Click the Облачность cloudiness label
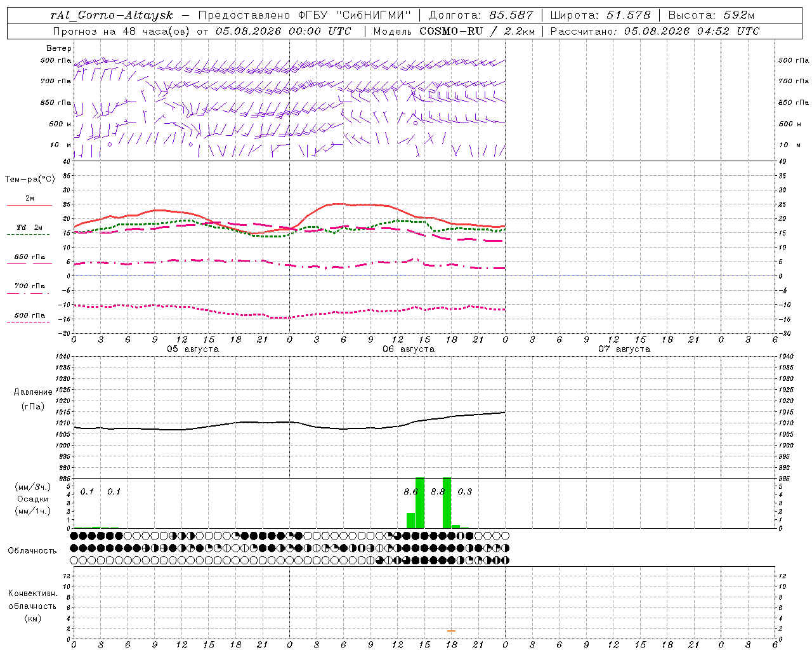 32,550
